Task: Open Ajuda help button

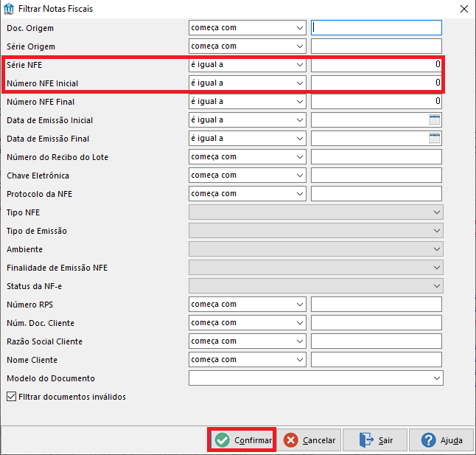Action: [x=441, y=440]
